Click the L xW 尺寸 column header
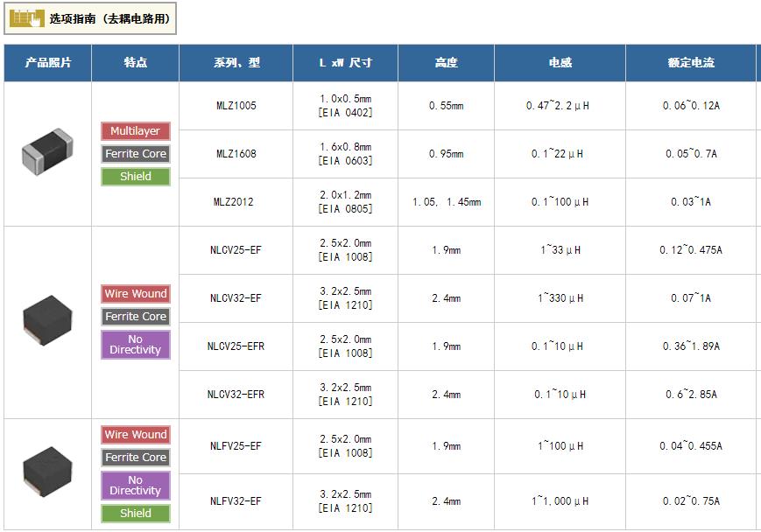 346,62
